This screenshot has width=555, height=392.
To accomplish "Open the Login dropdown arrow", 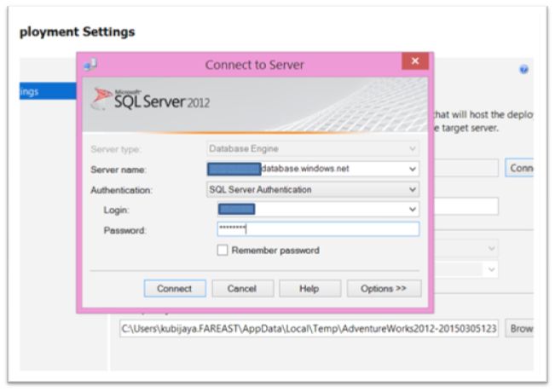I will pos(413,210).
